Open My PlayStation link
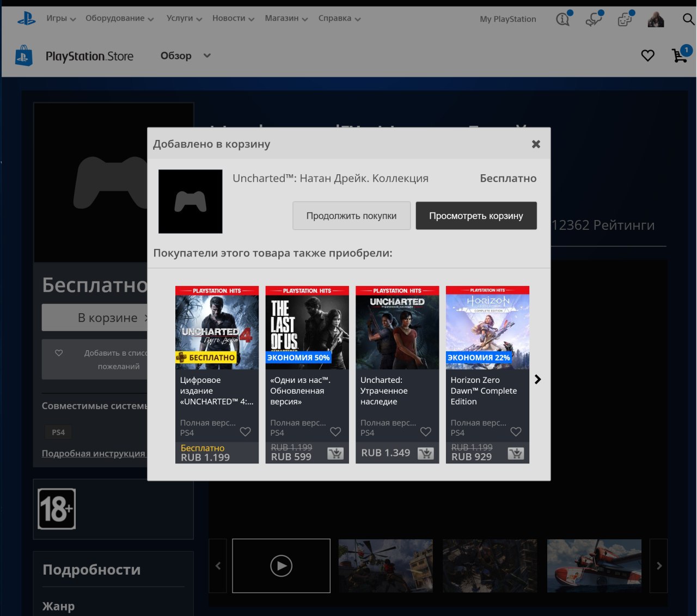Viewport: 697px width, 616px height. click(508, 19)
